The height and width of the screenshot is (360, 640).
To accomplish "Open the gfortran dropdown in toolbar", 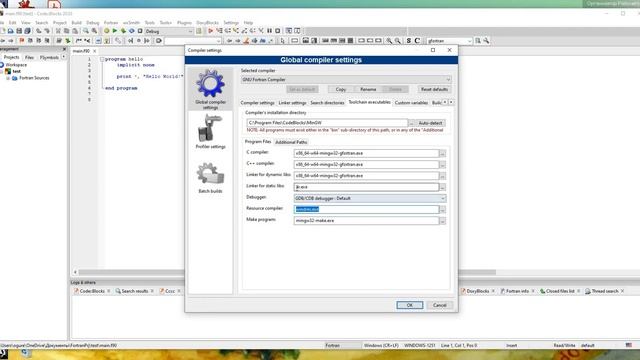I will coord(449,41).
